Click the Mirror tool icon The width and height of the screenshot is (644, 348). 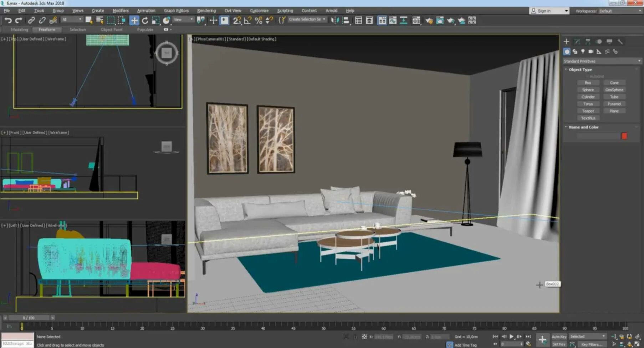point(334,20)
